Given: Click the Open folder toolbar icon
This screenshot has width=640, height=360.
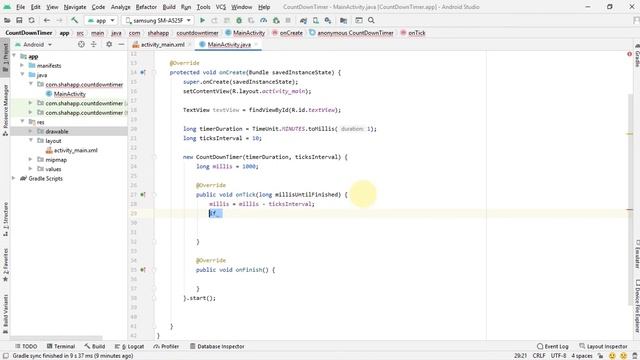Looking at the screenshot, I should [7, 20].
